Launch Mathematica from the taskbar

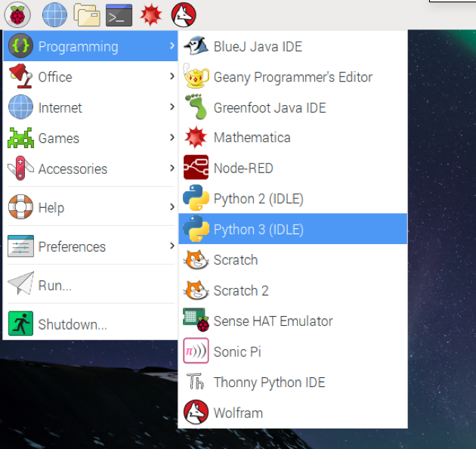coord(151,14)
